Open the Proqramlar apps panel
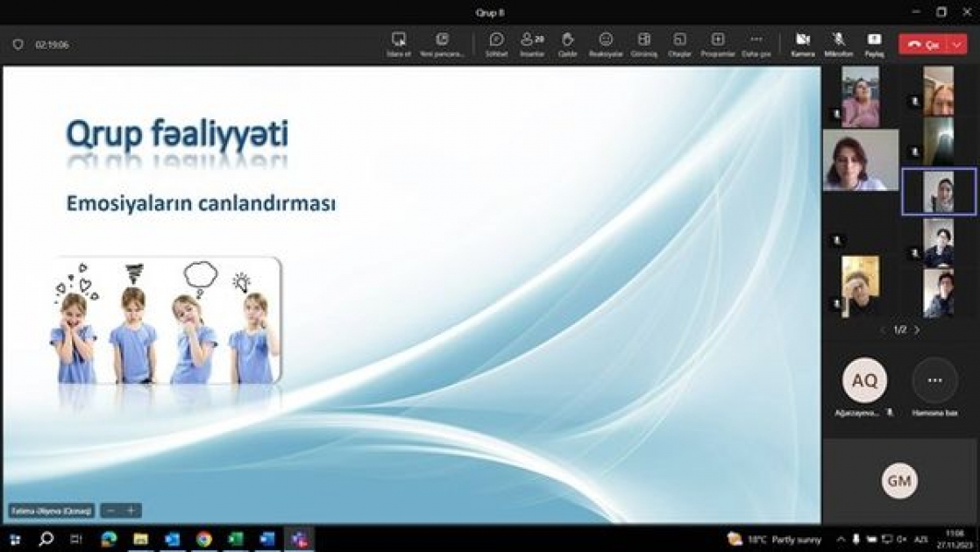The width and height of the screenshot is (980, 552). point(718,44)
